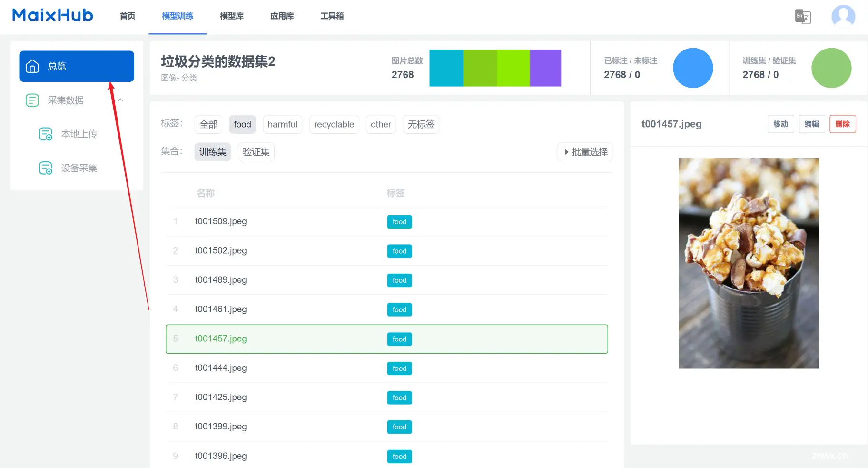The height and width of the screenshot is (468, 868).
Task: Filter by 无标签 unlabeled images
Action: click(x=421, y=124)
